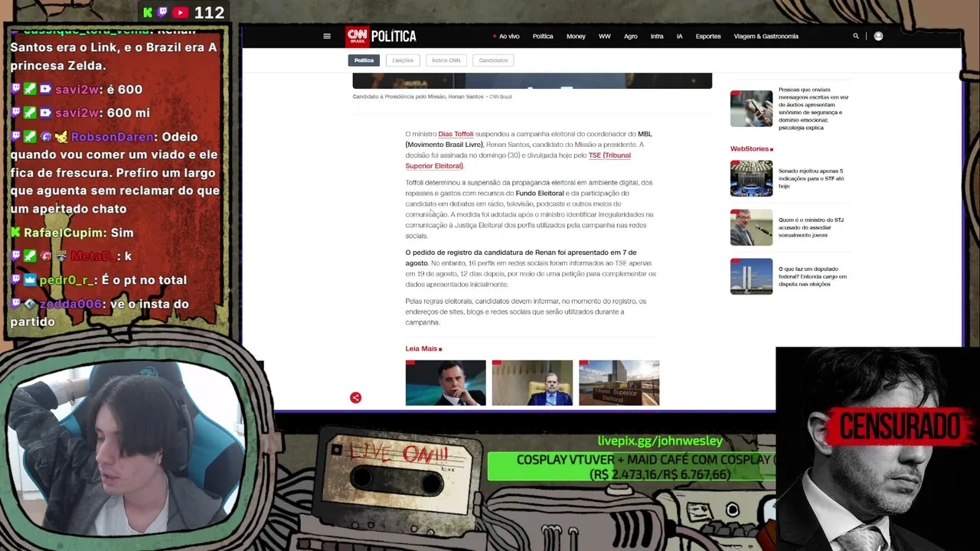
Task: Click the 'MBL (Movimento Brasil Livre)' bold text
Action: (x=528, y=139)
